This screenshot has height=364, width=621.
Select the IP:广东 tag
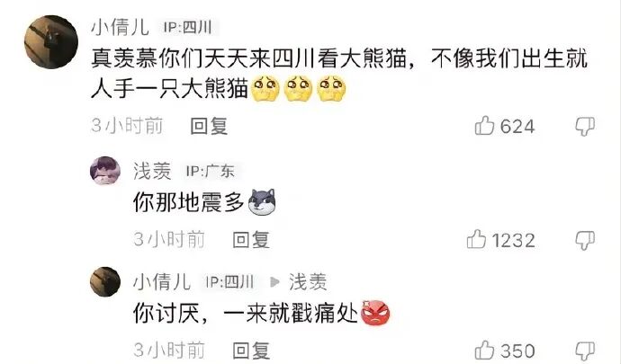211,171
